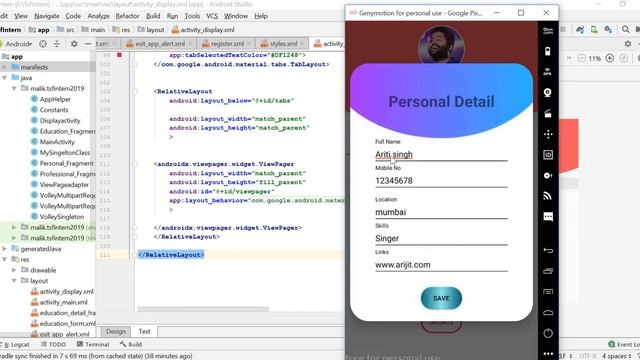Open Terminal tool window

[x=93, y=344]
